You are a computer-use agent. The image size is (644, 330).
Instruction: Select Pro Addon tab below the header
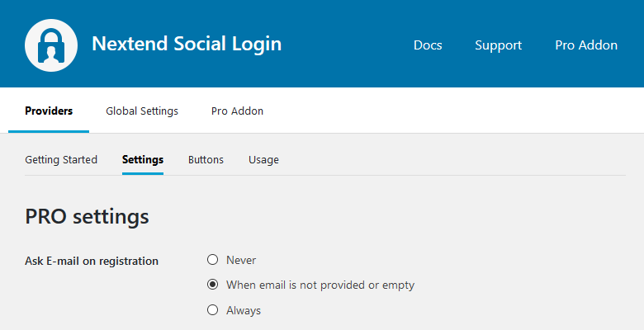(x=237, y=111)
